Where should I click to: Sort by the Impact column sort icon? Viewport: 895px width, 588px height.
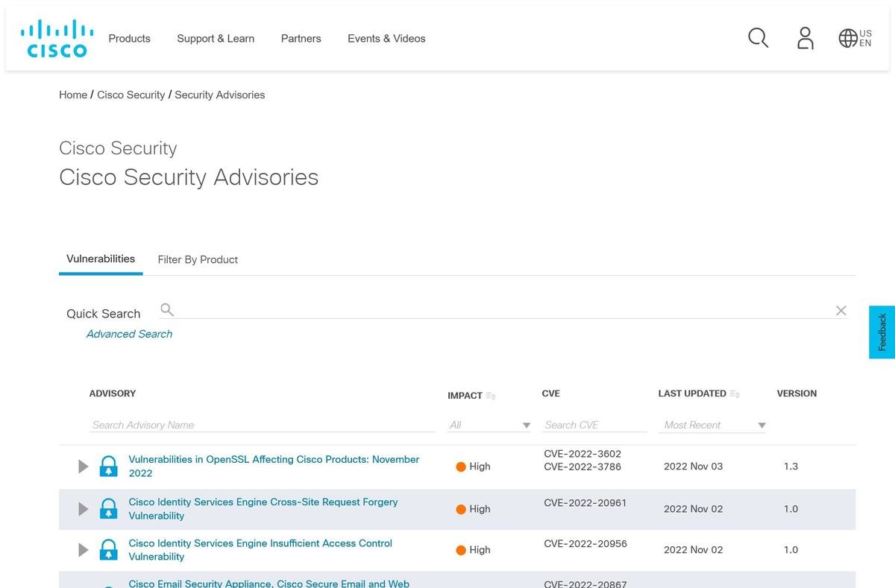click(x=491, y=396)
